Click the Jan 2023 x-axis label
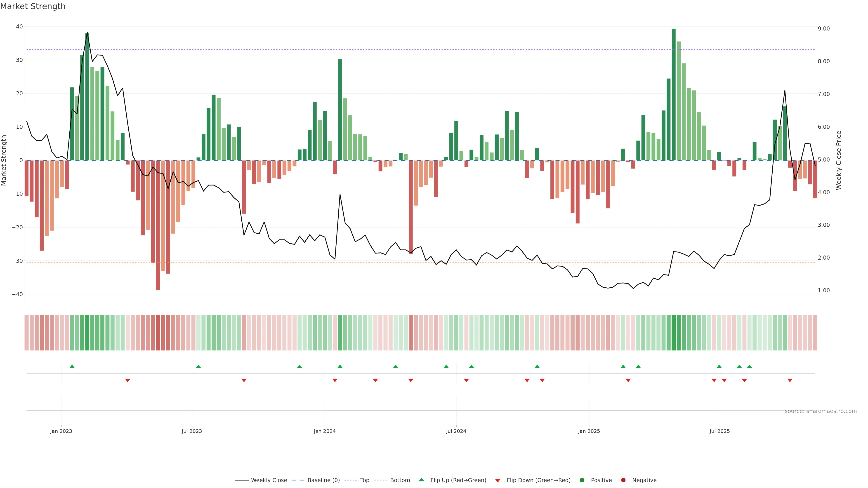Image resolution: width=868 pixels, height=488 pixels. (x=61, y=431)
